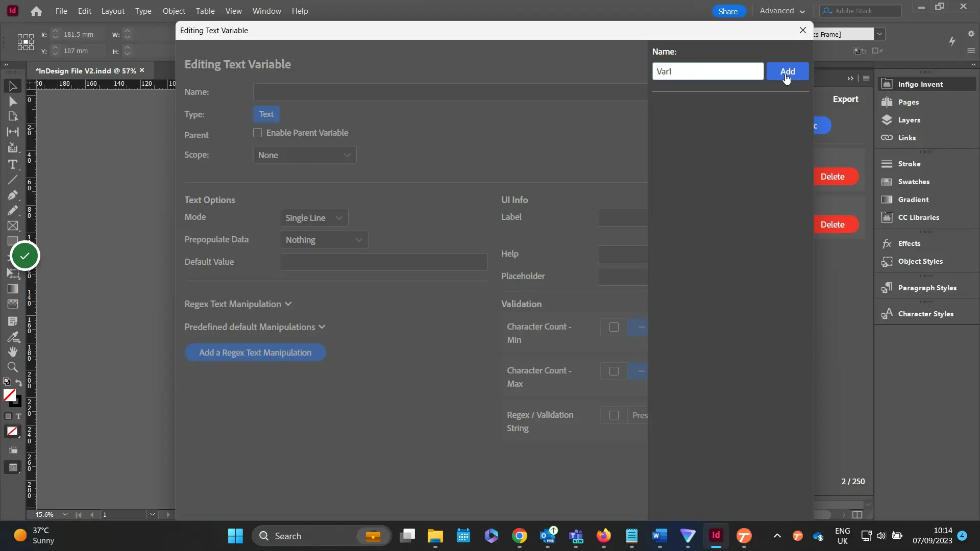Click Add a Regex Text Manipulation button

pos(255,353)
